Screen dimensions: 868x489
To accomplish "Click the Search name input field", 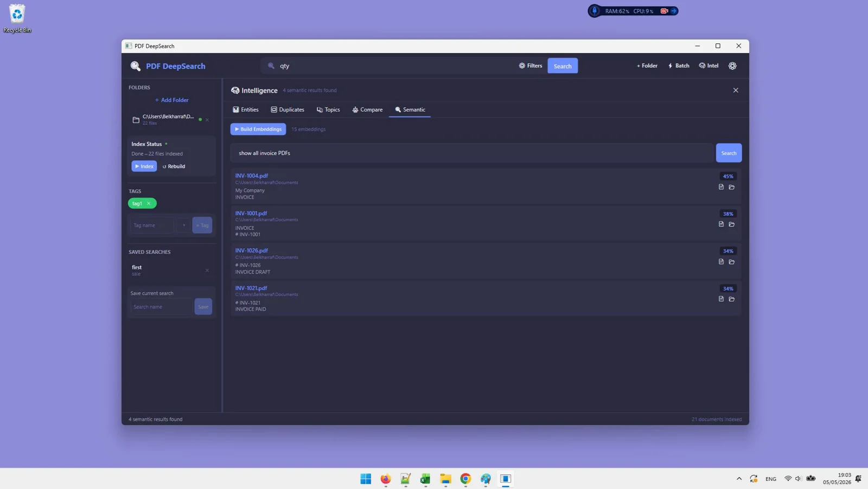I will point(161,307).
